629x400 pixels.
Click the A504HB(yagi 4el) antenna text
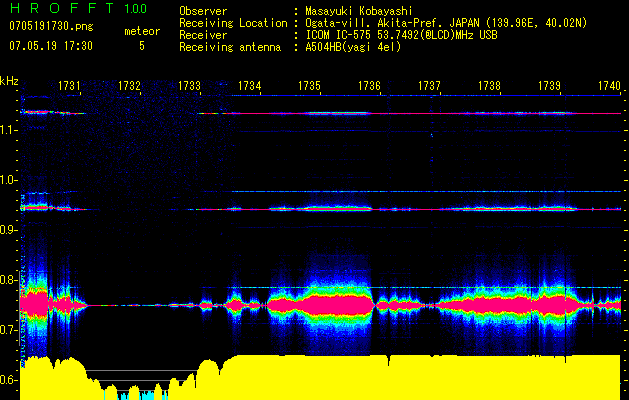click(353, 47)
